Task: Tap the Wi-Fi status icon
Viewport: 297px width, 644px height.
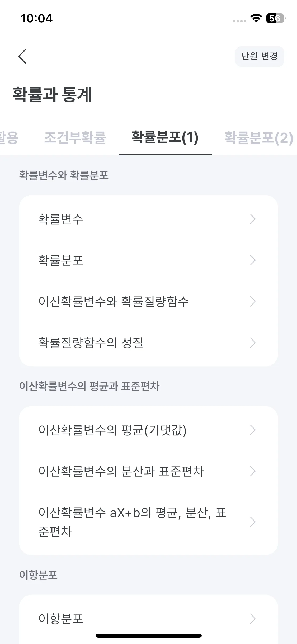Action: [x=256, y=19]
